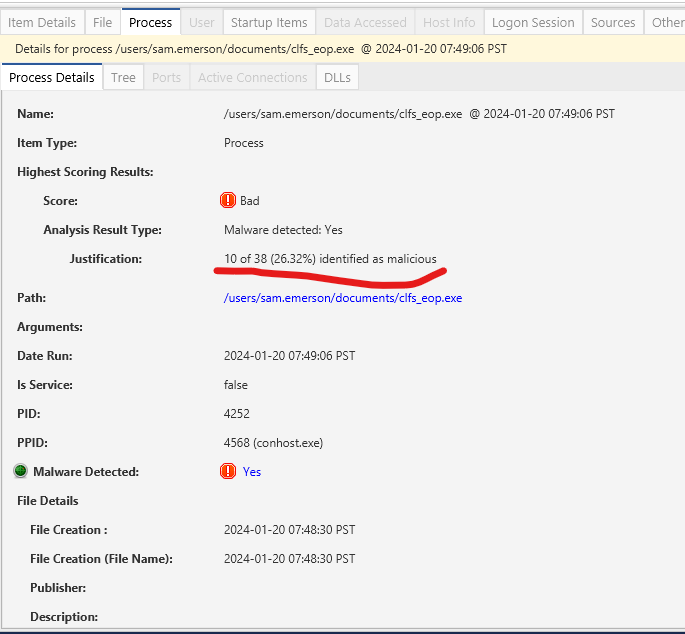Click the red alert icon beside Bad score

coord(228,201)
